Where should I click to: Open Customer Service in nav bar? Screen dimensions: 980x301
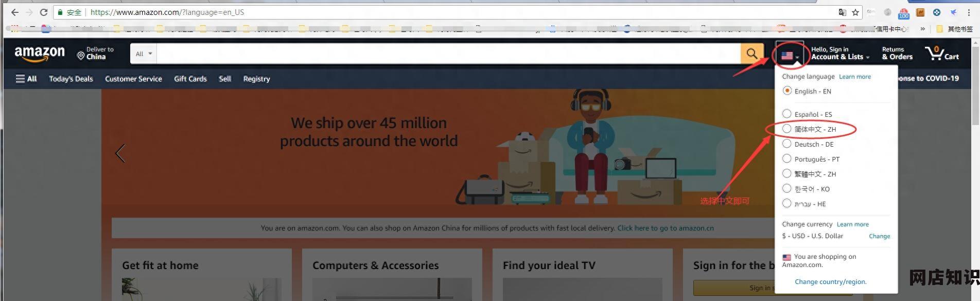click(133, 79)
